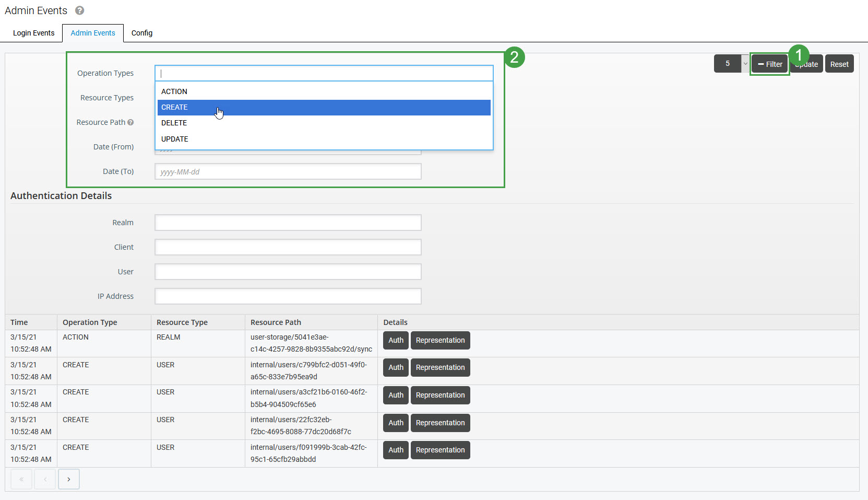Click Auth for the REALM action row

coord(396,340)
